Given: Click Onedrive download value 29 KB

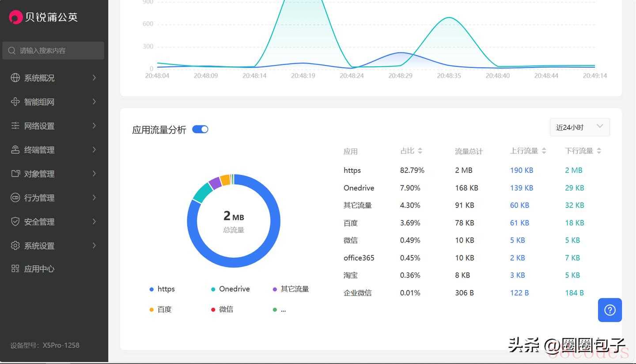Looking at the screenshot, I should pyautogui.click(x=574, y=188).
